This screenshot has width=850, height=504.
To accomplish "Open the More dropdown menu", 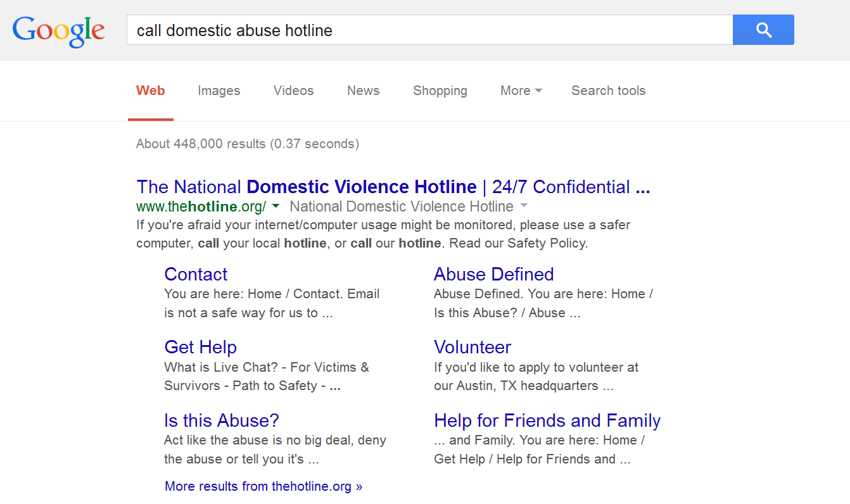I will [x=521, y=91].
